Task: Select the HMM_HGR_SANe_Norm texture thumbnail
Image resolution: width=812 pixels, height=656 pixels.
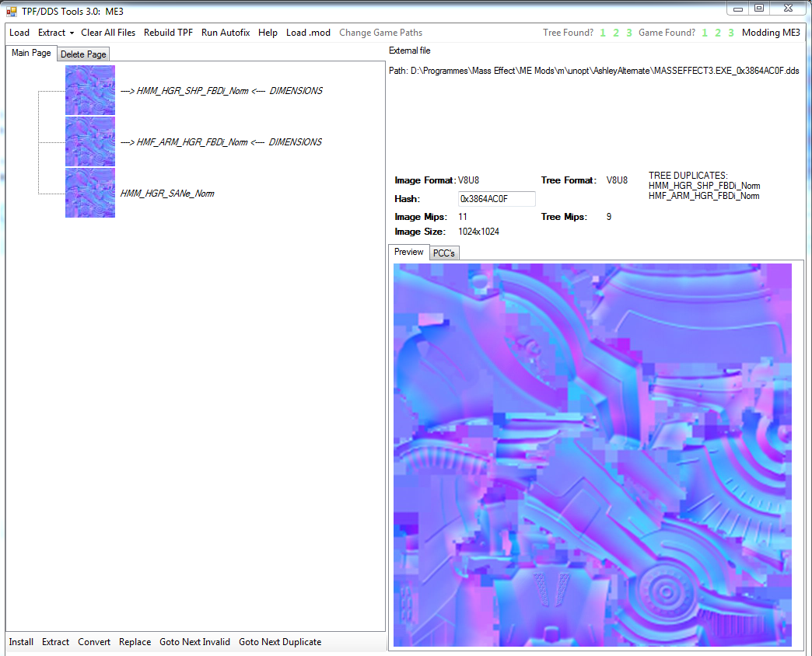Action: (x=90, y=193)
